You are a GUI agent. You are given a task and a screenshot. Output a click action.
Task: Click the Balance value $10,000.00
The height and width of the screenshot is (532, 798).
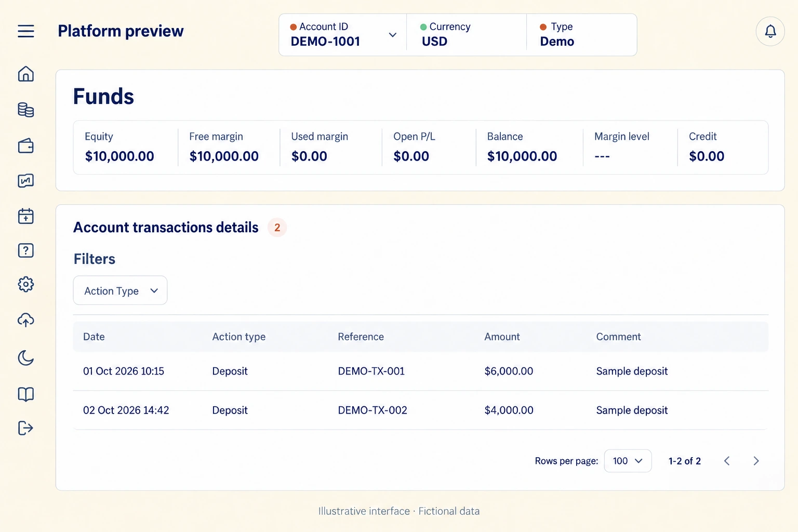point(522,156)
